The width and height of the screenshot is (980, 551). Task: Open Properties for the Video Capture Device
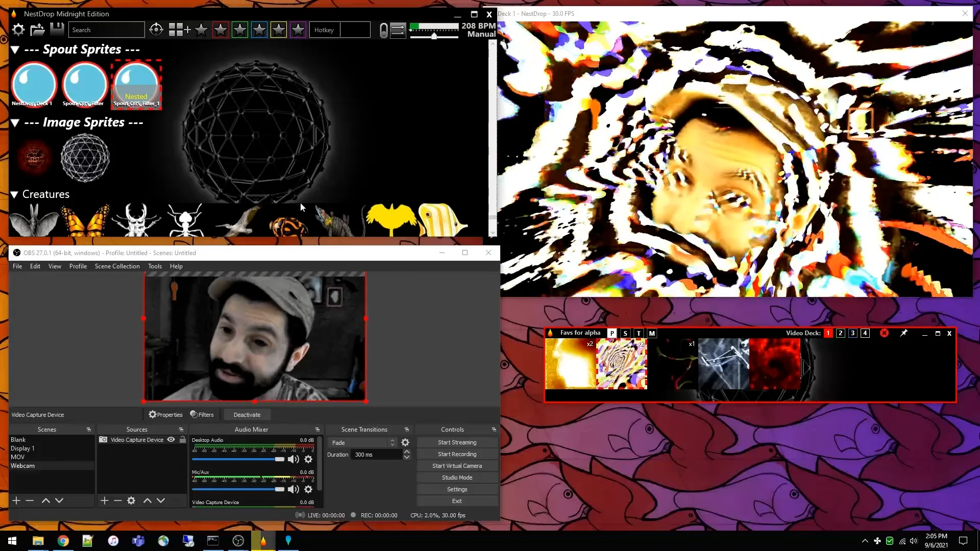[165, 414]
